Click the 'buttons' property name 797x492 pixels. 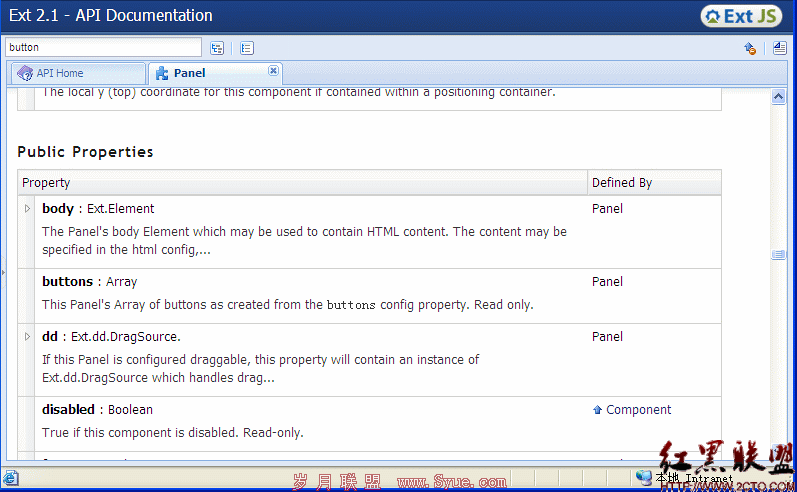coord(68,282)
